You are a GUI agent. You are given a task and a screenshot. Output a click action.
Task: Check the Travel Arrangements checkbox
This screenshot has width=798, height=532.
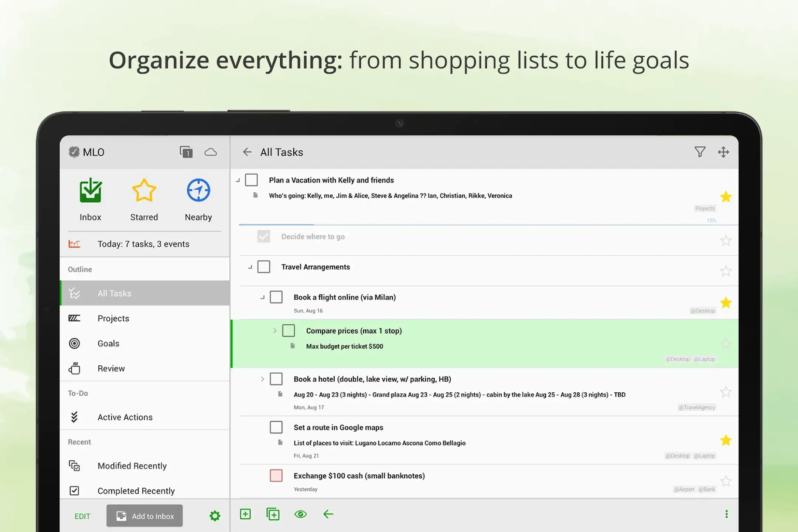tap(264, 267)
